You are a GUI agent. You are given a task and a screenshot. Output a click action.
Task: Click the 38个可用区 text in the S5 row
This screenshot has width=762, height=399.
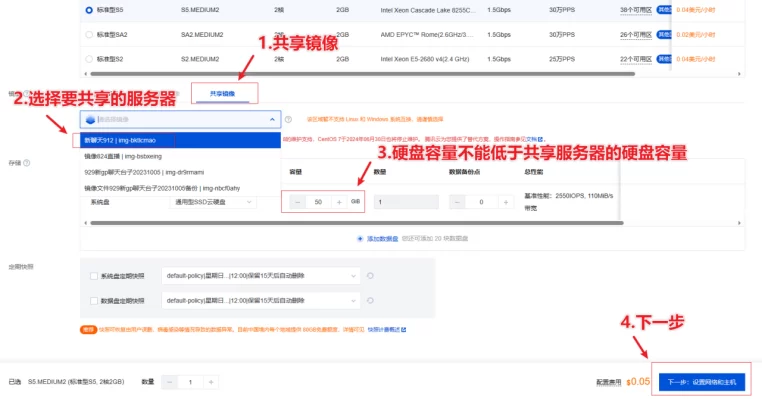636,10
